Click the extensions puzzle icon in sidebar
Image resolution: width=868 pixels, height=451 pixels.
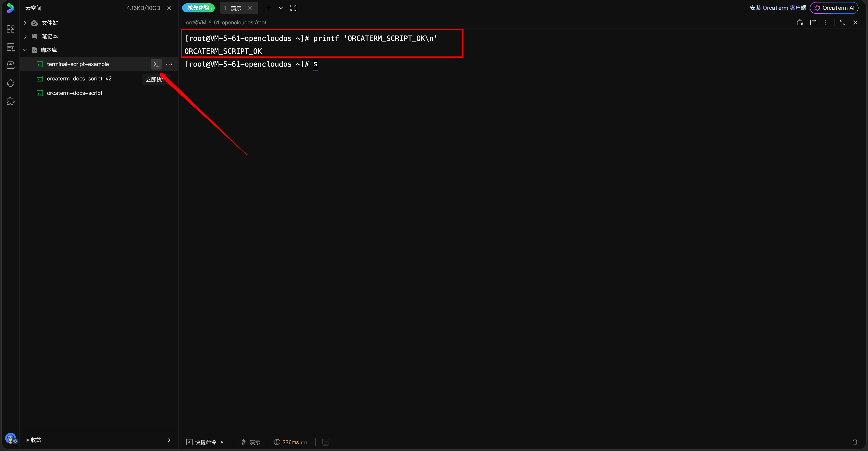[11, 101]
